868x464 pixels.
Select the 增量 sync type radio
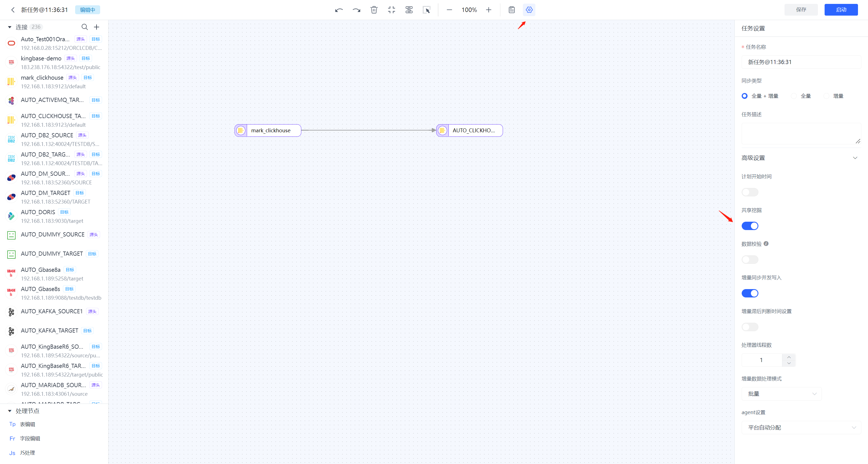tap(827, 96)
